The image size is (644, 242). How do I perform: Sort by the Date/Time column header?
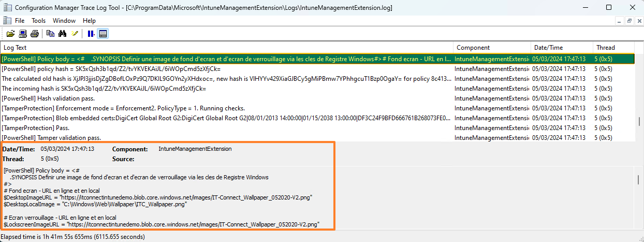point(562,48)
